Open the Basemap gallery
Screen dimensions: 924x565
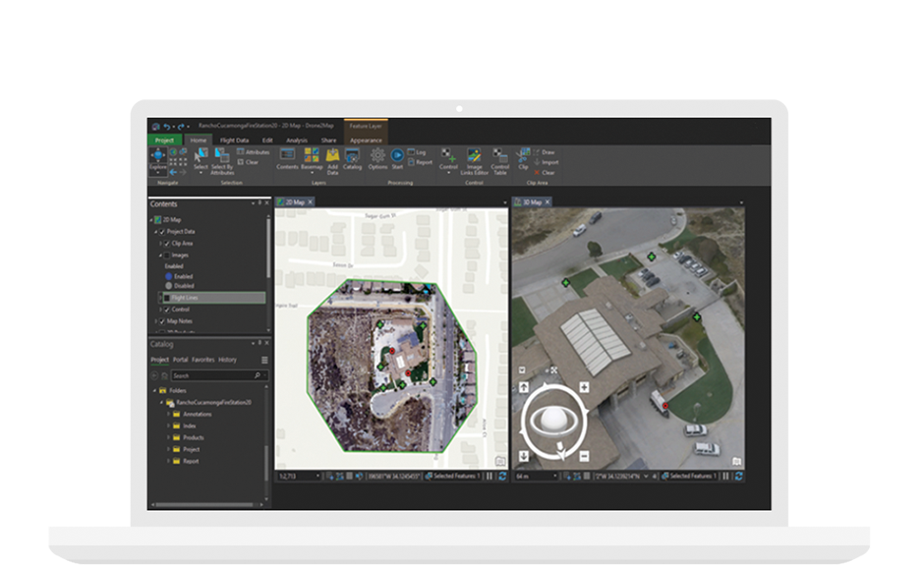click(x=312, y=157)
